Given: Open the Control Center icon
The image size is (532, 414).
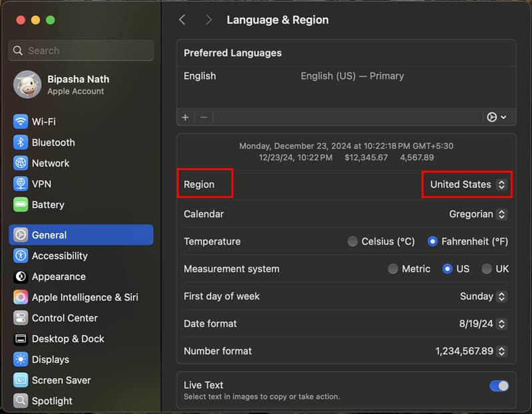Looking at the screenshot, I should click(x=21, y=318).
